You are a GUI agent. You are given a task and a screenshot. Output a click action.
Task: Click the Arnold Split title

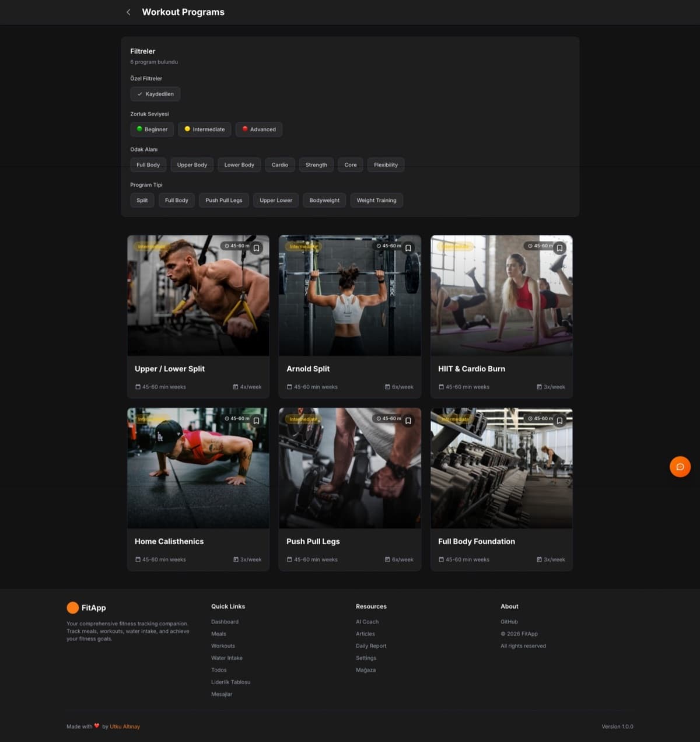pos(308,369)
